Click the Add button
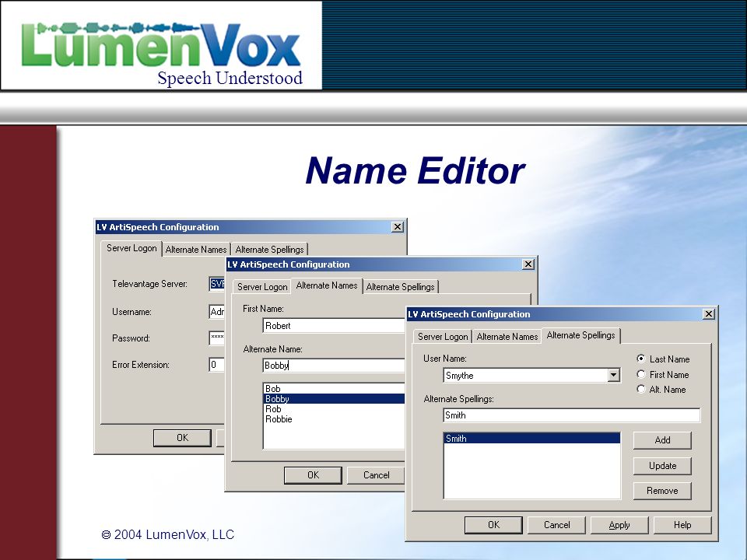 point(662,440)
